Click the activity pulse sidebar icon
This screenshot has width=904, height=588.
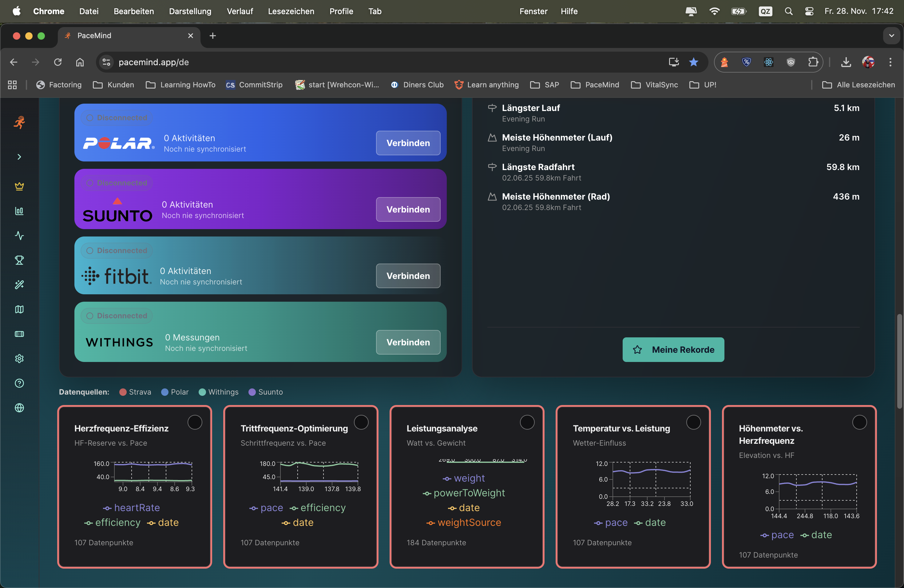pyautogui.click(x=19, y=236)
